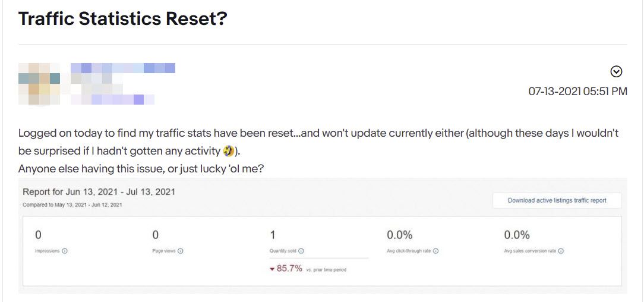Image resolution: width=644 pixels, height=302 pixels.
Task: Click the Avg sales conversion rate info icon
Action: (x=561, y=251)
